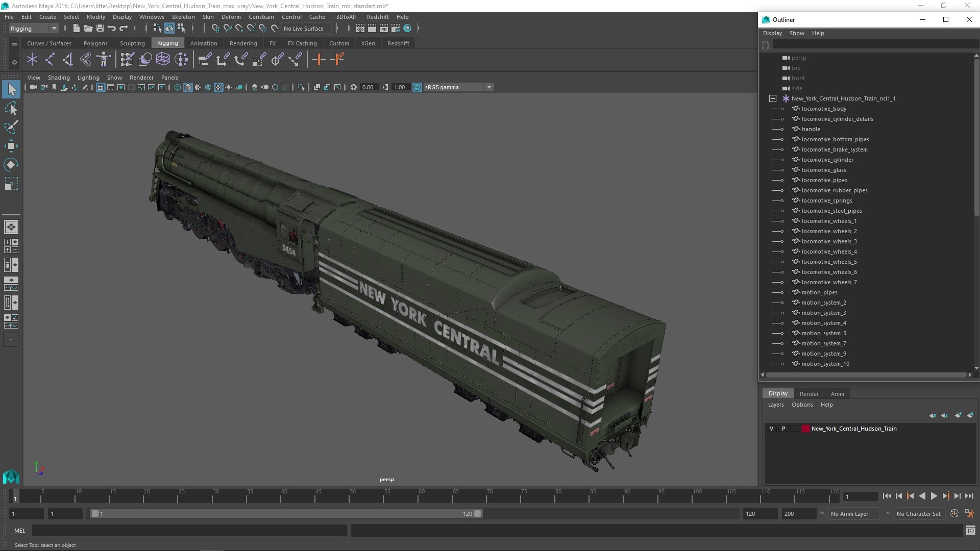Open the layer editor Options menu
Viewport: 980px width, 551px height.
pos(802,405)
